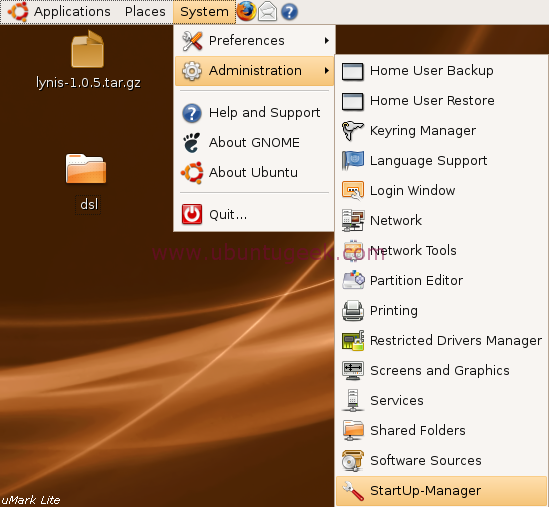Open Help and Support

coord(255,113)
